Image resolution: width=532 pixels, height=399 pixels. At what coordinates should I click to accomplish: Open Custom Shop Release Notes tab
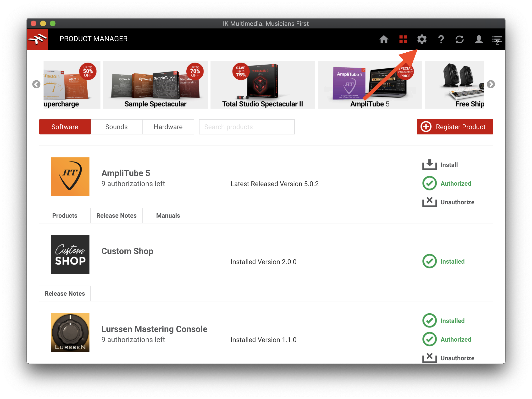coord(65,294)
